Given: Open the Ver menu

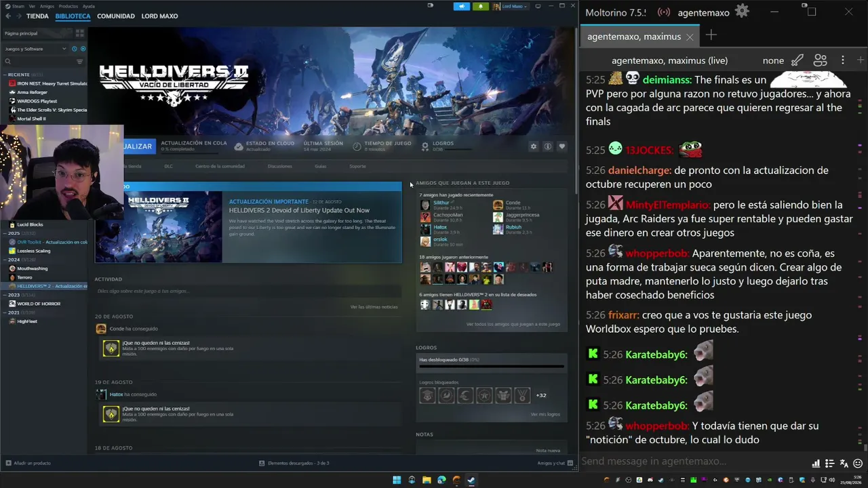Looking at the screenshot, I should point(32,6).
